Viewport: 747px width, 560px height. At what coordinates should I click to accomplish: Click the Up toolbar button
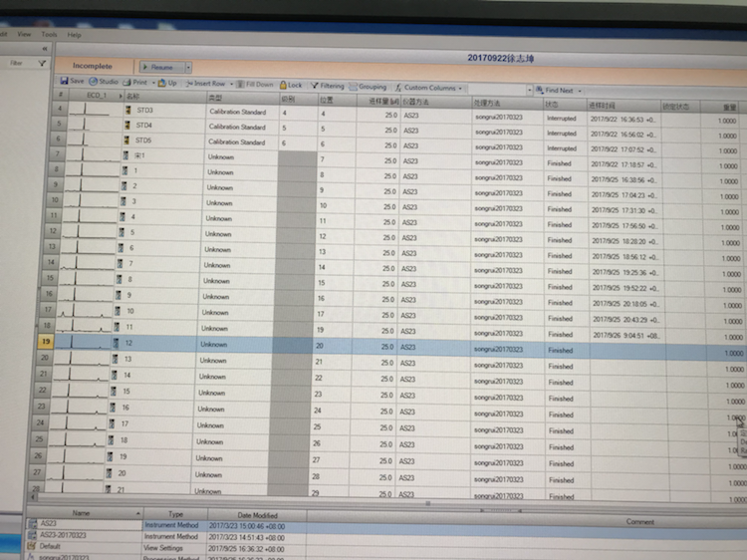click(167, 83)
